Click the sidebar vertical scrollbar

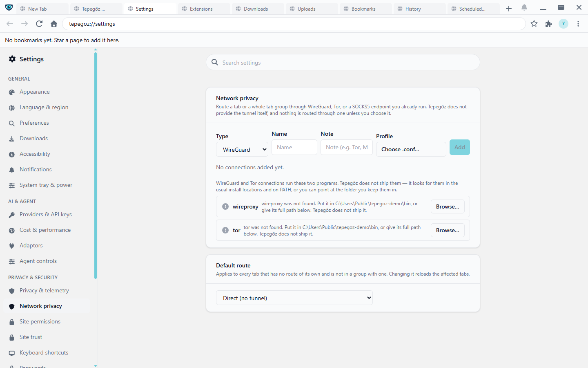[96, 166]
